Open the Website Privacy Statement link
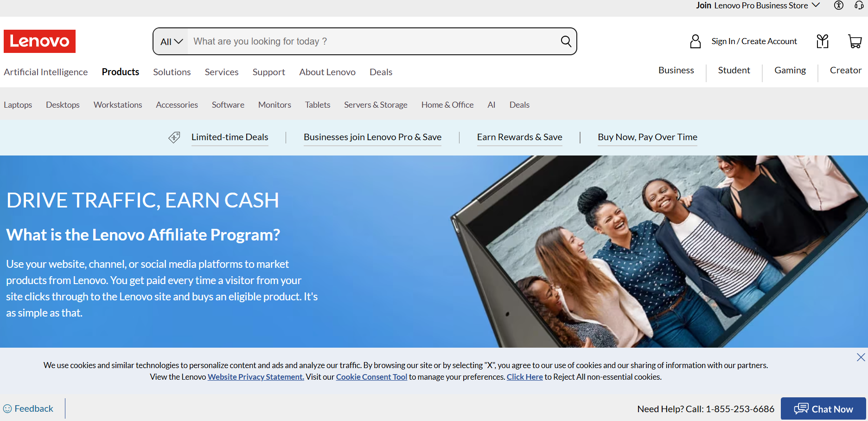 (255, 377)
